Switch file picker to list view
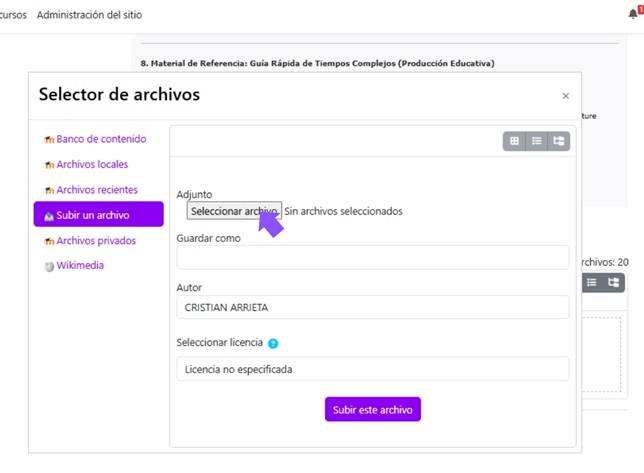644x473 pixels. pyautogui.click(x=537, y=141)
